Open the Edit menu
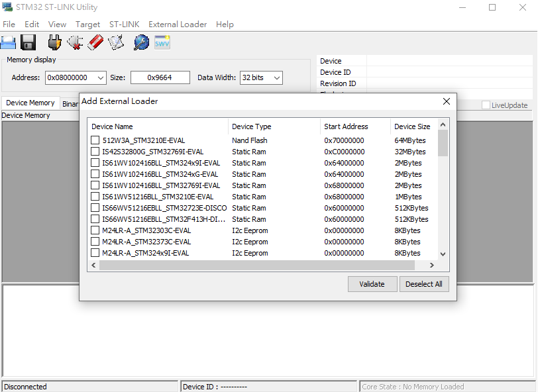This screenshot has height=392, width=538. (32, 24)
